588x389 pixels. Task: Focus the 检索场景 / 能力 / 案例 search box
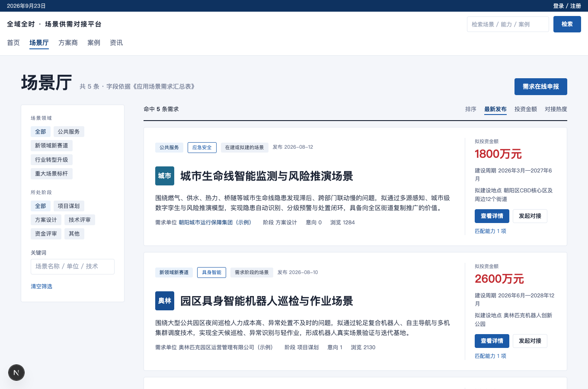(508, 24)
